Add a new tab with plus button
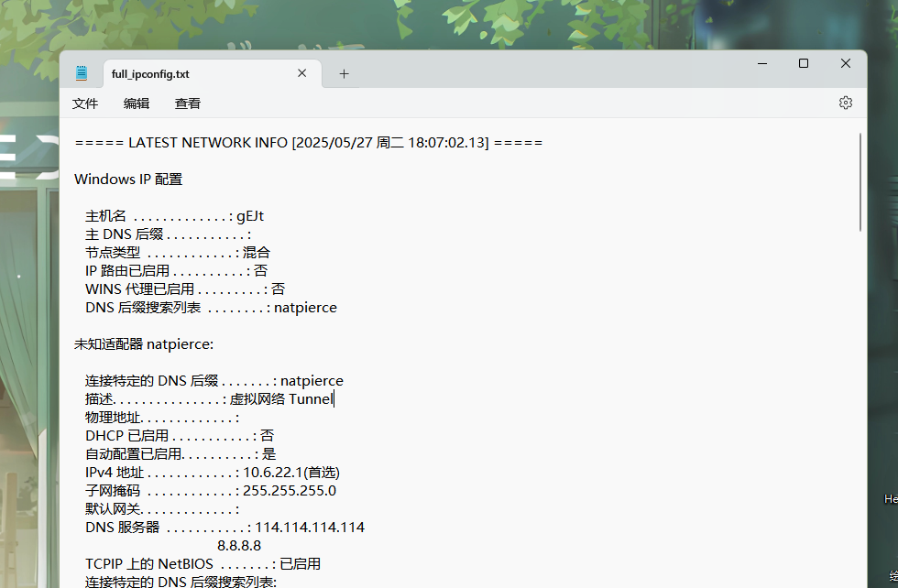This screenshot has height=588, width=898. (344, 74)
